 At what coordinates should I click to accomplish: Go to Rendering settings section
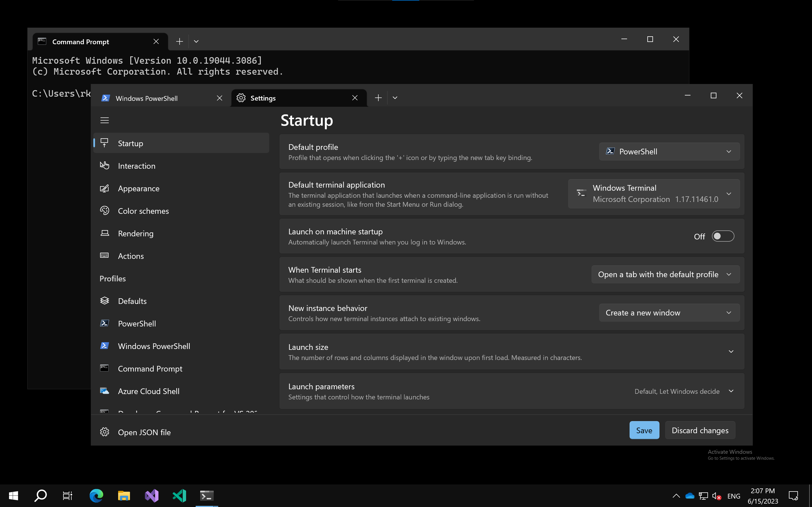click(136, 234)
